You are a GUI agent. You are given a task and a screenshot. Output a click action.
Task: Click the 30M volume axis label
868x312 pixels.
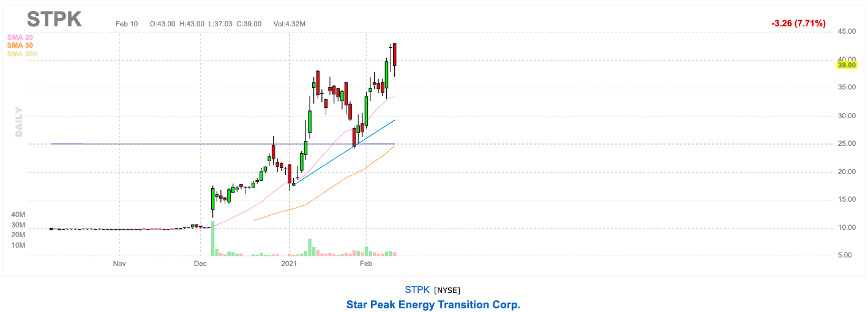[x=18, y=225]
